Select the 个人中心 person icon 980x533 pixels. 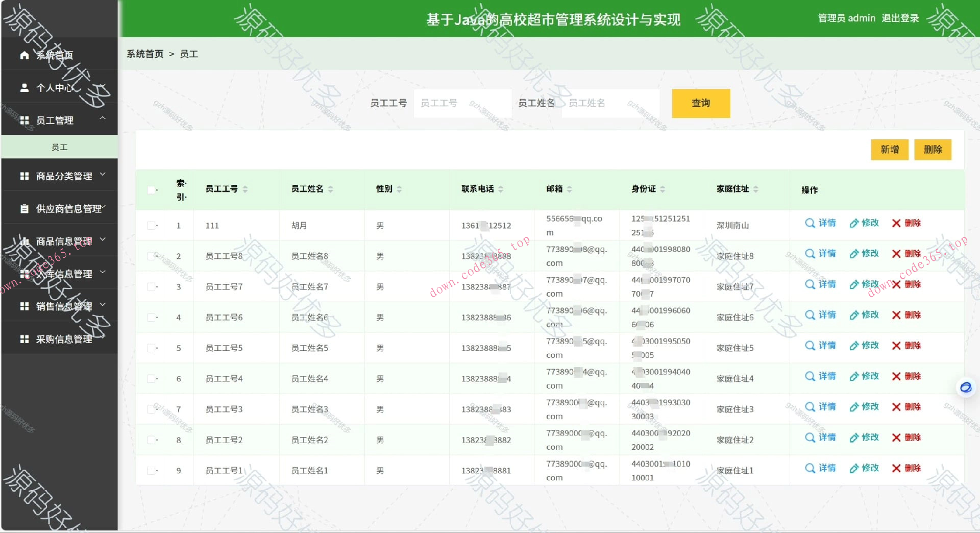pos(24,87)
